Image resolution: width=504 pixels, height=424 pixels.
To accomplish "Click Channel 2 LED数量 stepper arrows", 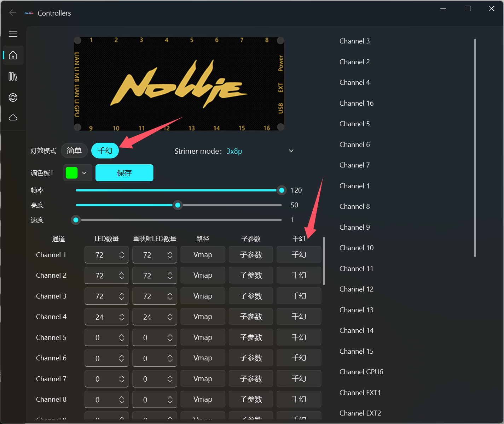I will click(x=122, y=276).
